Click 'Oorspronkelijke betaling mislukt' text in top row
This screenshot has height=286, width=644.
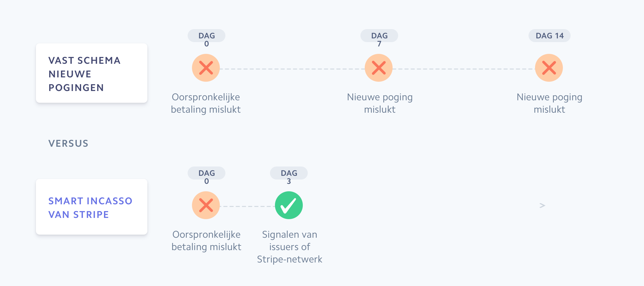pyautogui.click(x=206, y=103)
